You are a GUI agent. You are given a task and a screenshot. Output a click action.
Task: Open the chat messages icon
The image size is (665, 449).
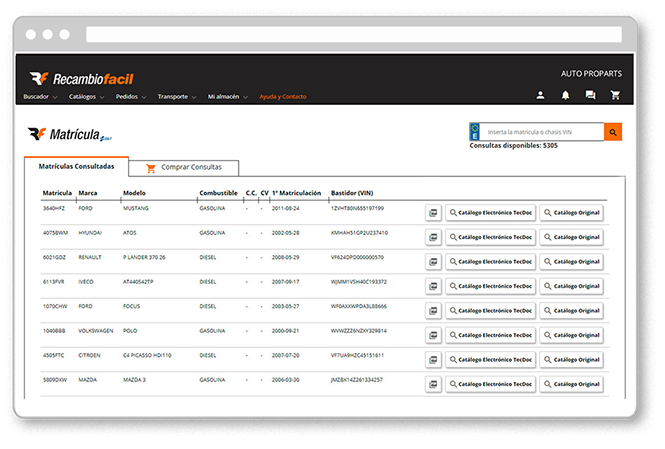(x=591, y=96)
